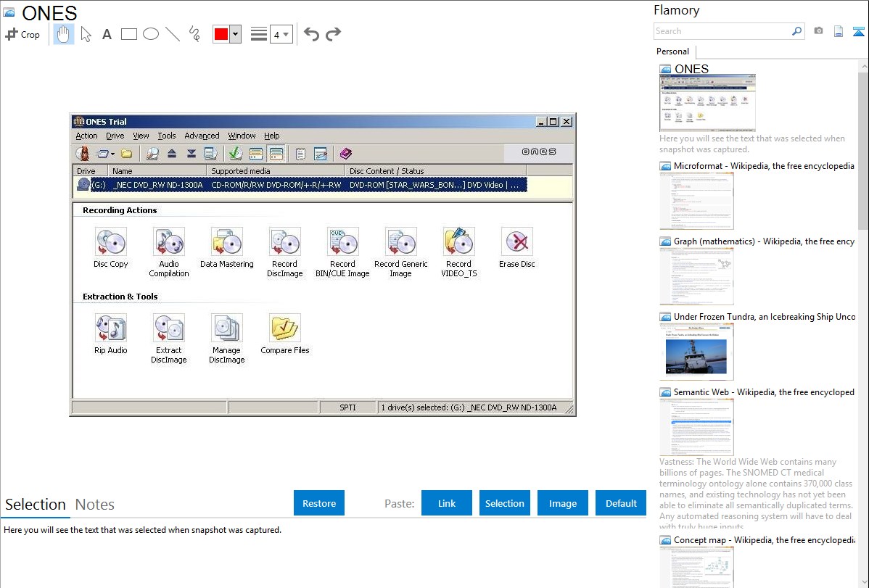Switch to the Notes tab

tap(95, 505)
